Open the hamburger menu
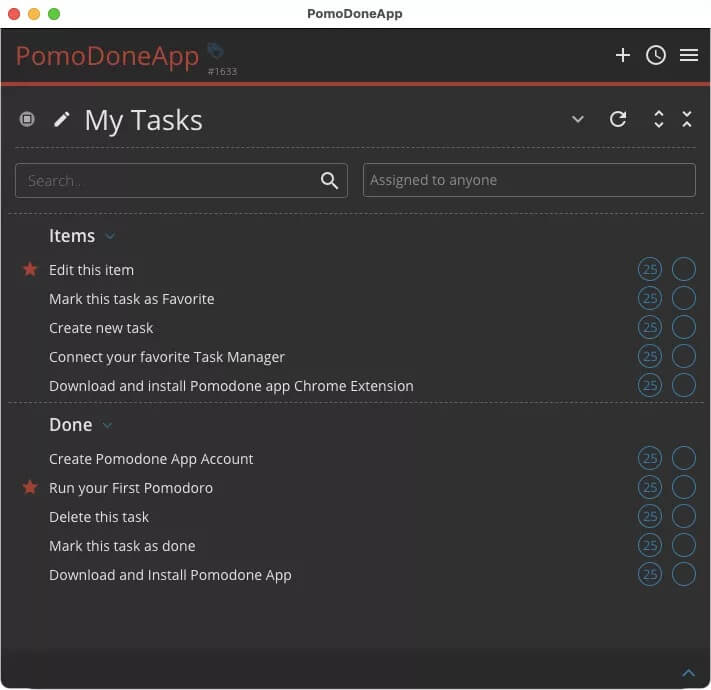The height and width of the screenshot is (690, 711). point(688,55)
